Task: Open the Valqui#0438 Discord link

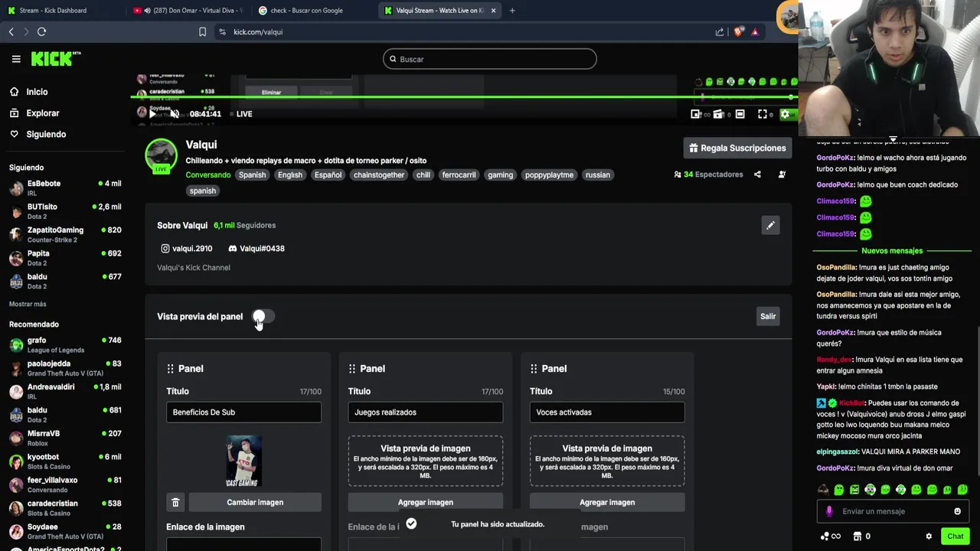Action: (x=256, y=249)
